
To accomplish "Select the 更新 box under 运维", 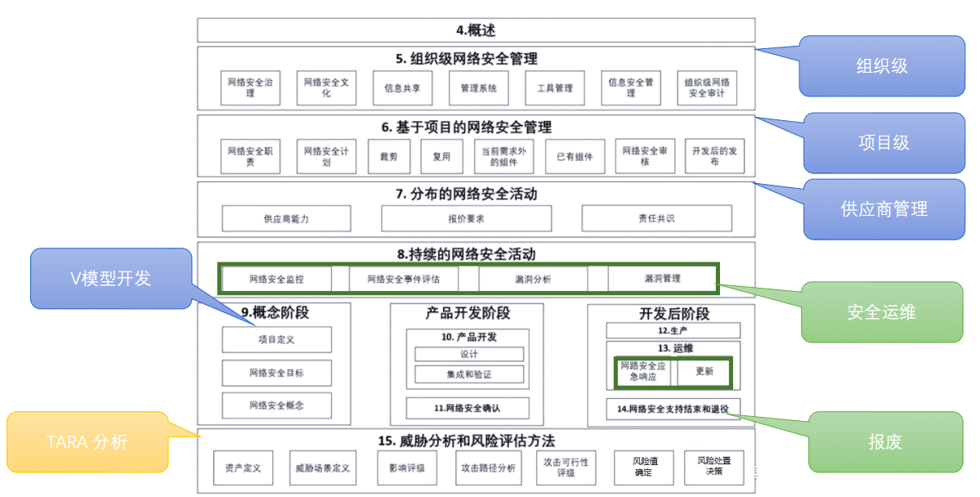I will coord(704,371).
